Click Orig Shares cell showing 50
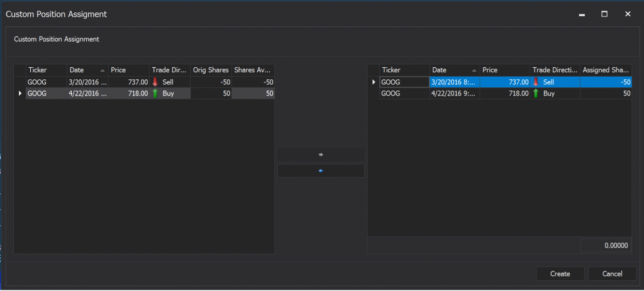 pos(211,94)
